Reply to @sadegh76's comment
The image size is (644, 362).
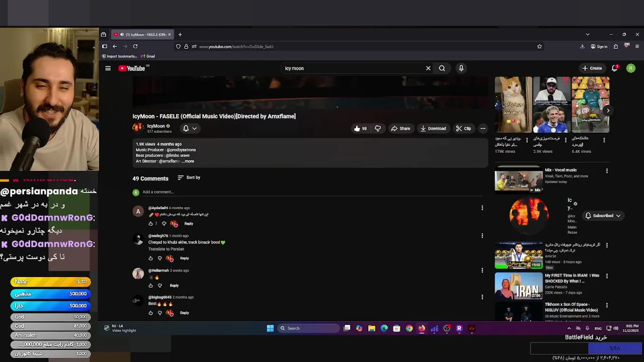point(184,258)
